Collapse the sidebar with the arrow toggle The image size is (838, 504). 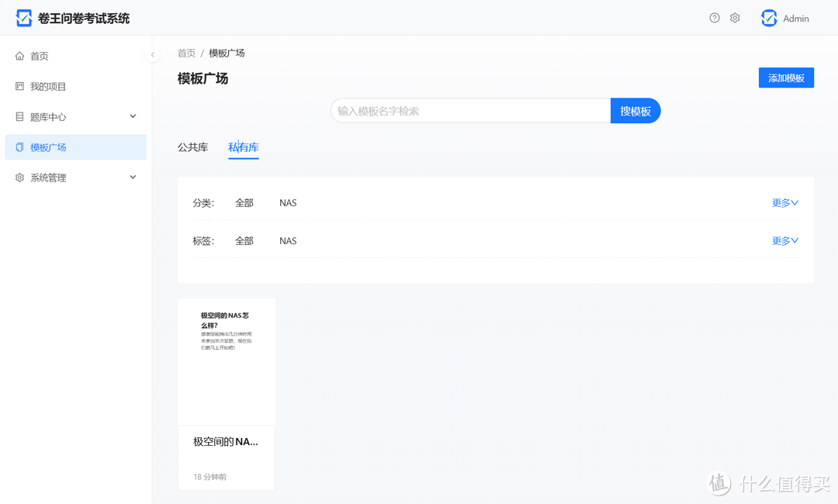(x=152, y=54)
